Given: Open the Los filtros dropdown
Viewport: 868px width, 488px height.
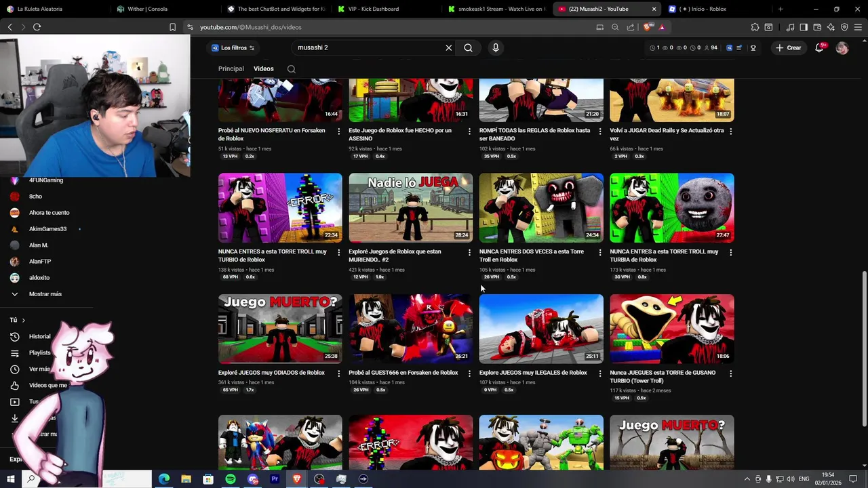Looking at the screenshot, I should tap(233, 48).
